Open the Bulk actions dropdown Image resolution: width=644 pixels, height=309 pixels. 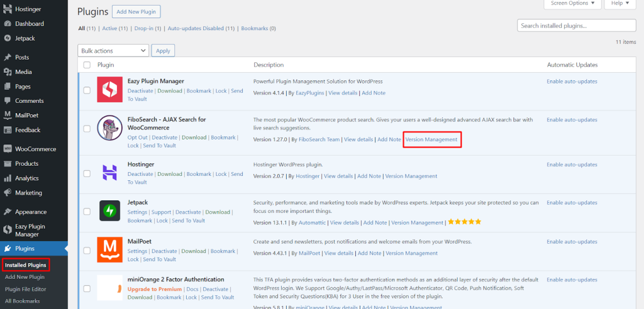[113, 50]
